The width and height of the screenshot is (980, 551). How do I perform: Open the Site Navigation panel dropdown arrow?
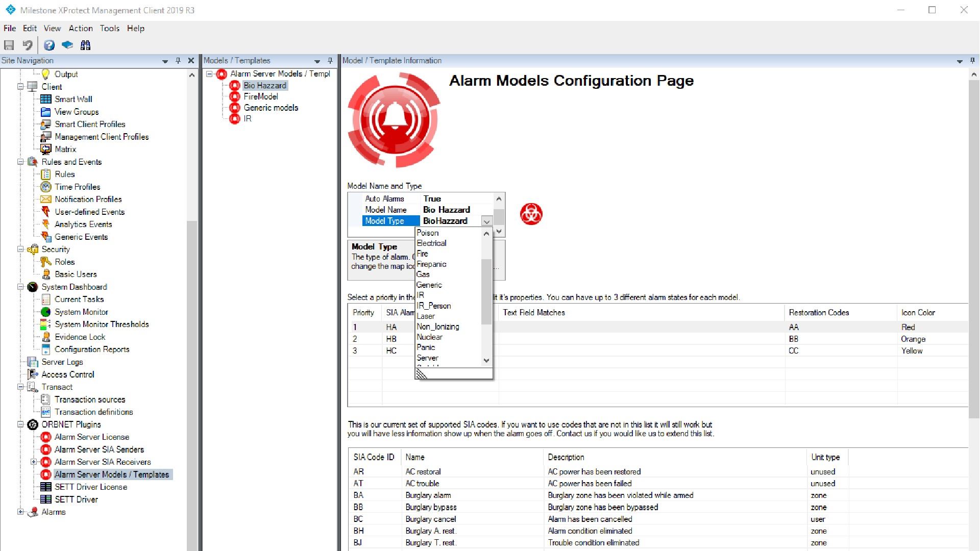coord(165,61)
